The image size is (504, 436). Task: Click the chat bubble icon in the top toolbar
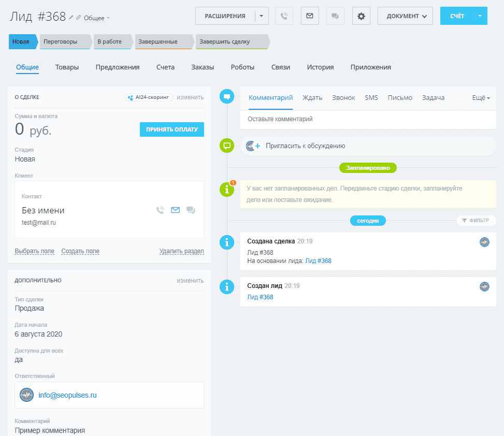tap(335, 16)
